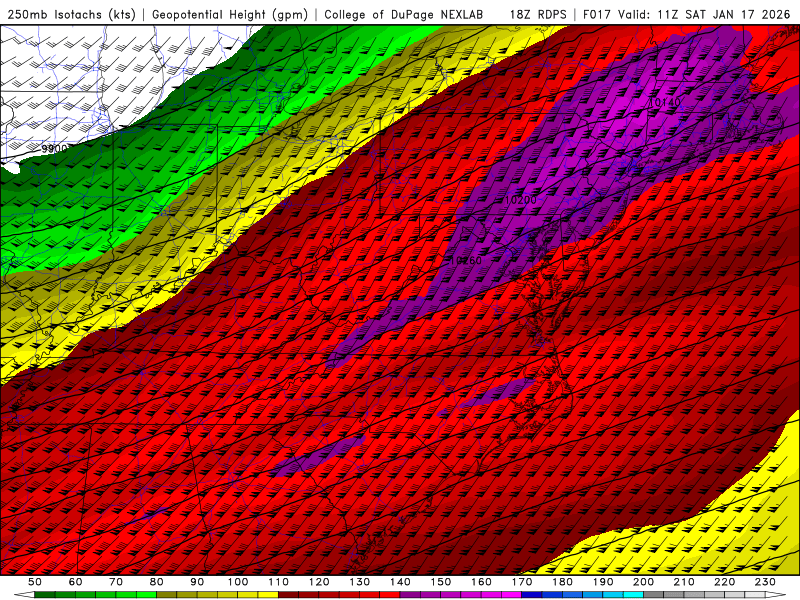Viewport: 800px width, 600px height.
Task: Click the 150 value on the color scale
Action: tap(441, 582)
